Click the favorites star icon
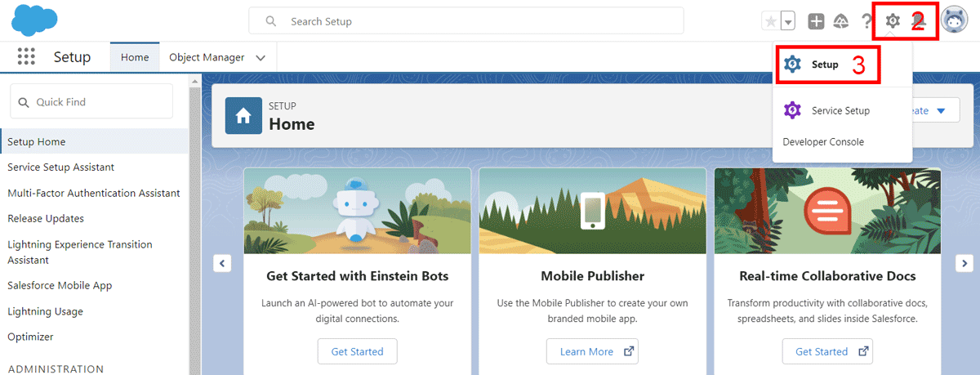980x375 pixels. pos(770,21)
